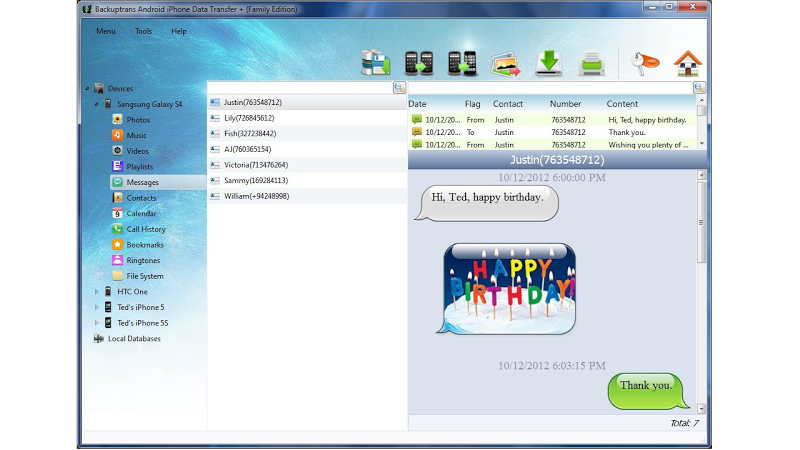
Task: Select Ted's iPhone 5S device
Action: [x=142, y=323]
